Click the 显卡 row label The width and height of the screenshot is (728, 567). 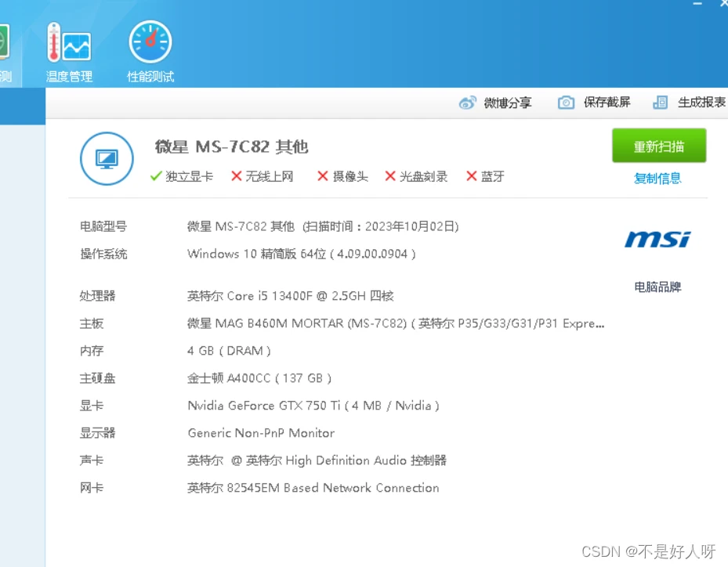(x=92, y=406)
